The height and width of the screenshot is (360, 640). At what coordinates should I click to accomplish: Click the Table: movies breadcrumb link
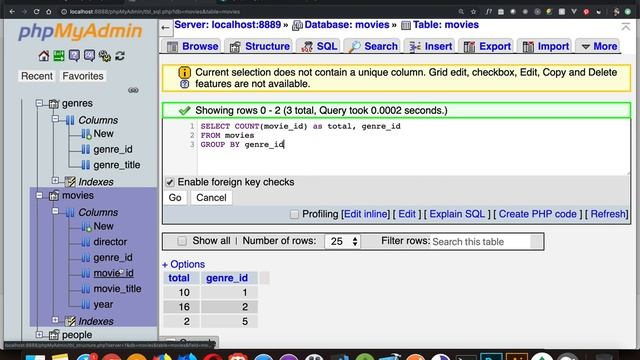click(446, 25)
